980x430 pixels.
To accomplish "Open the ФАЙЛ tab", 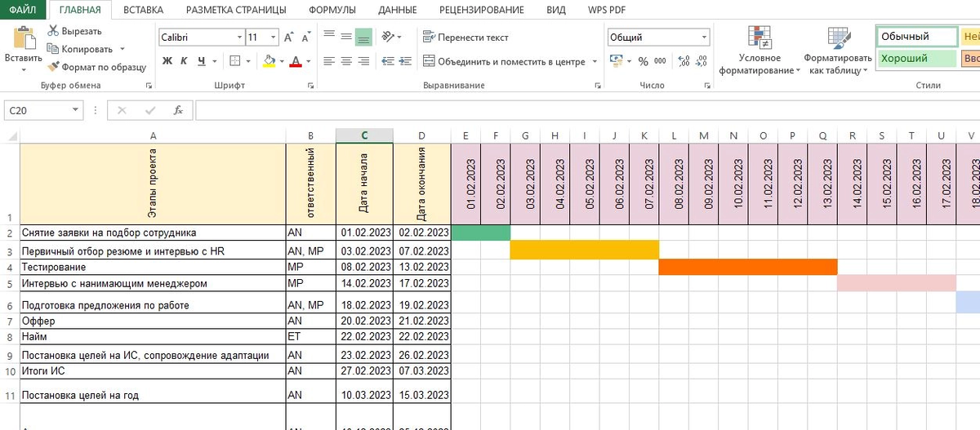I will [x=23, y=10].
